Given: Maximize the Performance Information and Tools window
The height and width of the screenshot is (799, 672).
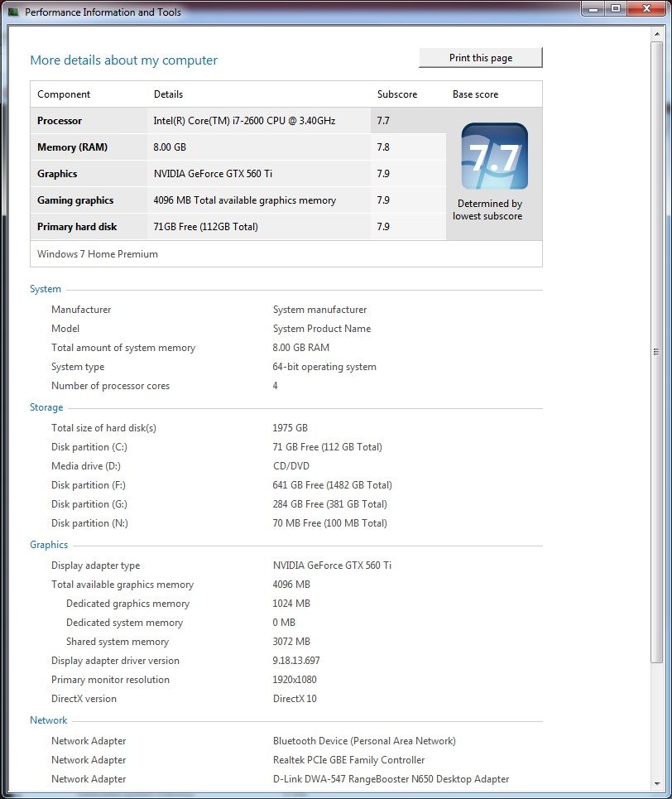Looking at the screenshot, I should coord(616,8).
